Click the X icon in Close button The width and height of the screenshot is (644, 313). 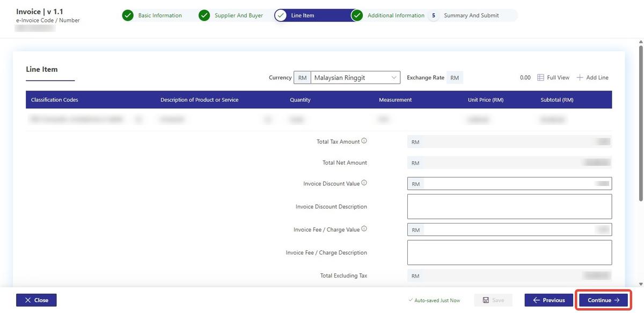28,300
